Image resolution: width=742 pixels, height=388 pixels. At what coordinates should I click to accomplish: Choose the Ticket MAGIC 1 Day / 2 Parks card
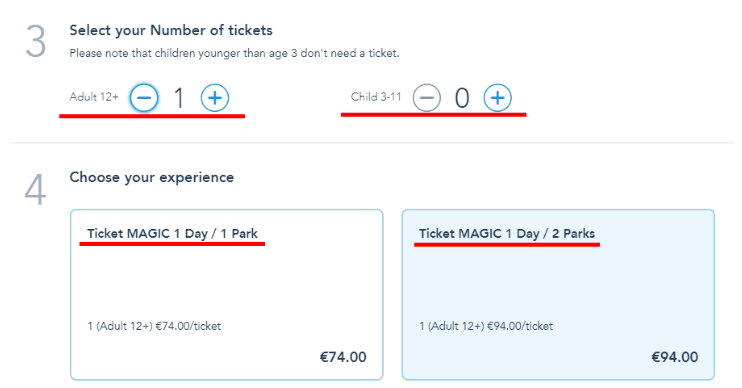[x=558, y=294]
